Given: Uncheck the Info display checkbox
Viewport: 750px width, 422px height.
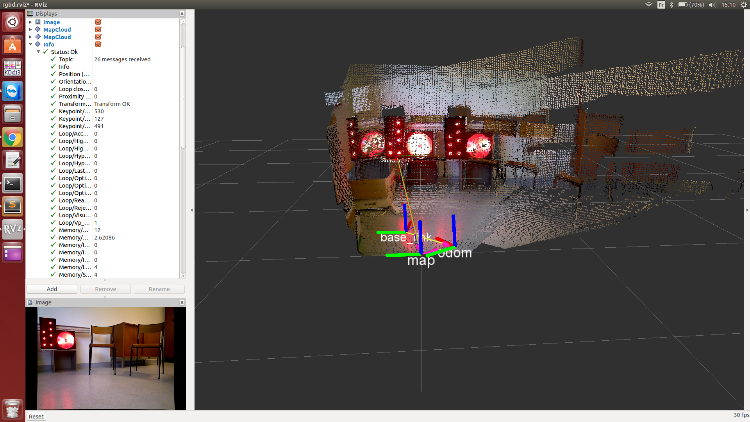Looking at the screenshot, I should point(97,44).
